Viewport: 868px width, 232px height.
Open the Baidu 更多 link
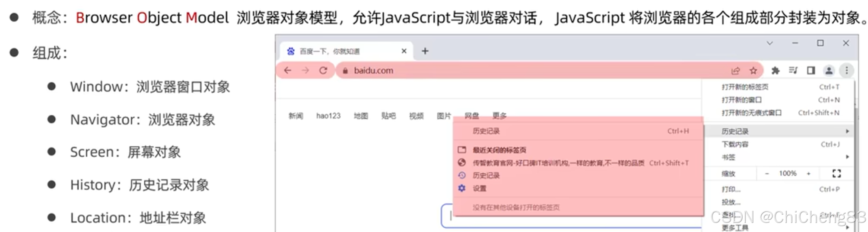click(499, 116)
